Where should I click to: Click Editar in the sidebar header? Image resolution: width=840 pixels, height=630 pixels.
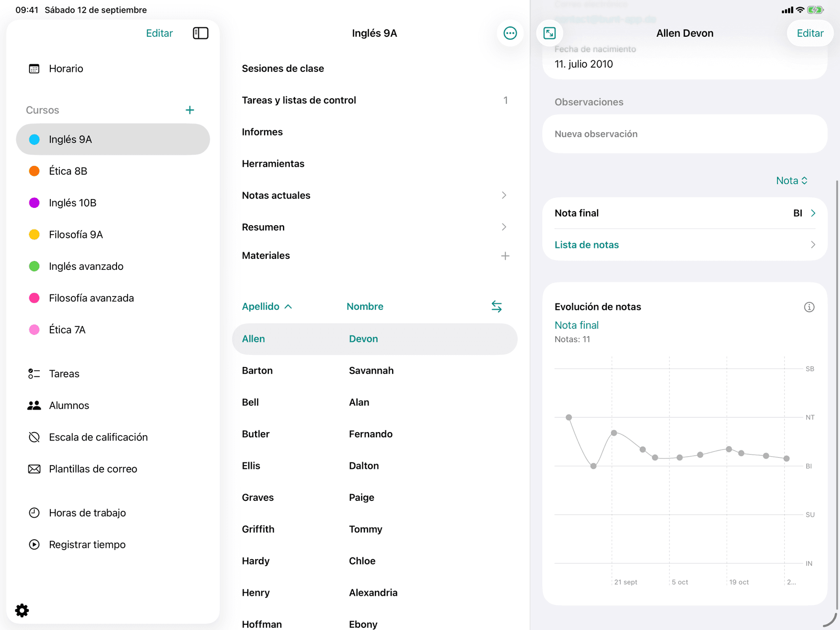click(159, 33)
